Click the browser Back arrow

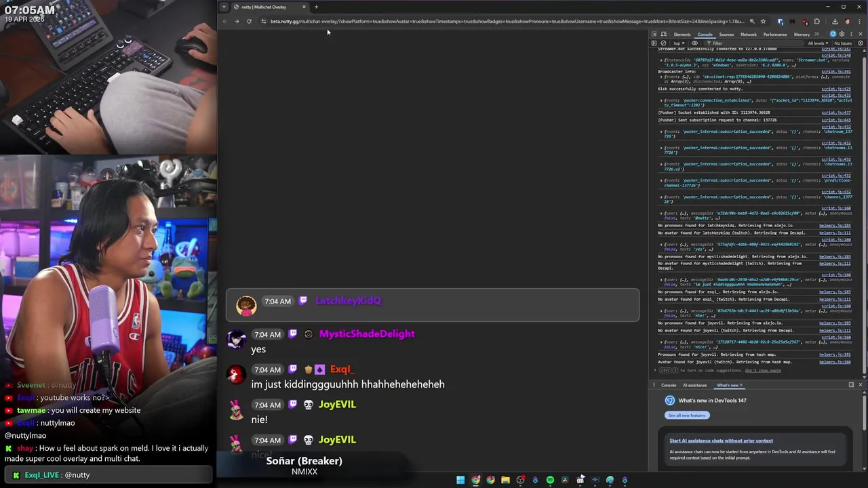pyautogui.click(x=224, y=21)
